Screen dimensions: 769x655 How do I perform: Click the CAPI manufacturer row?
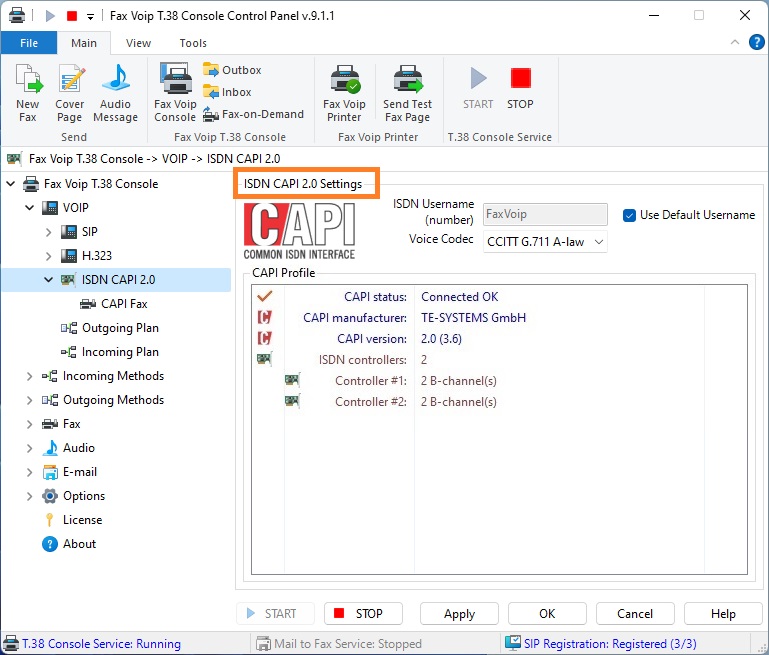click(499, 318)
